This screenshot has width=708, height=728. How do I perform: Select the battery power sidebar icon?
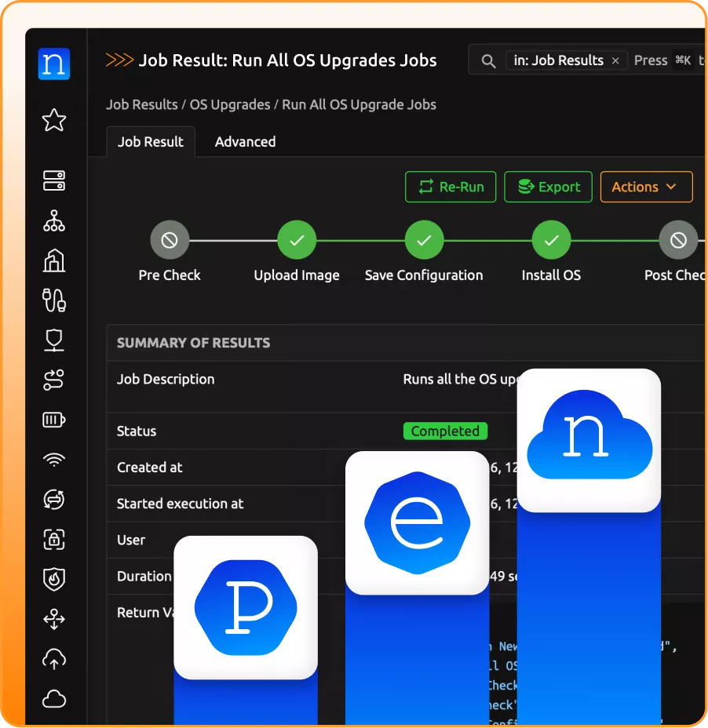click(x=54, y=420)
